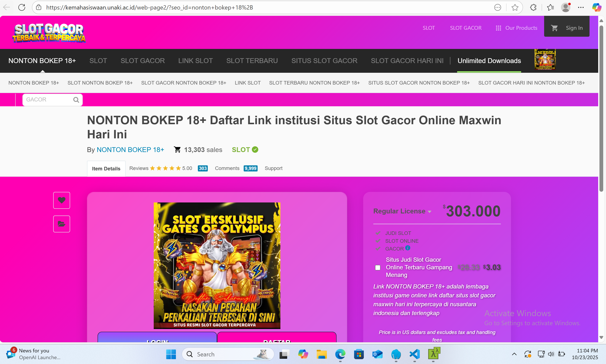606x364 pixels.
Task: Click the cart icon beside 13,303 sales
Action: 177,149
